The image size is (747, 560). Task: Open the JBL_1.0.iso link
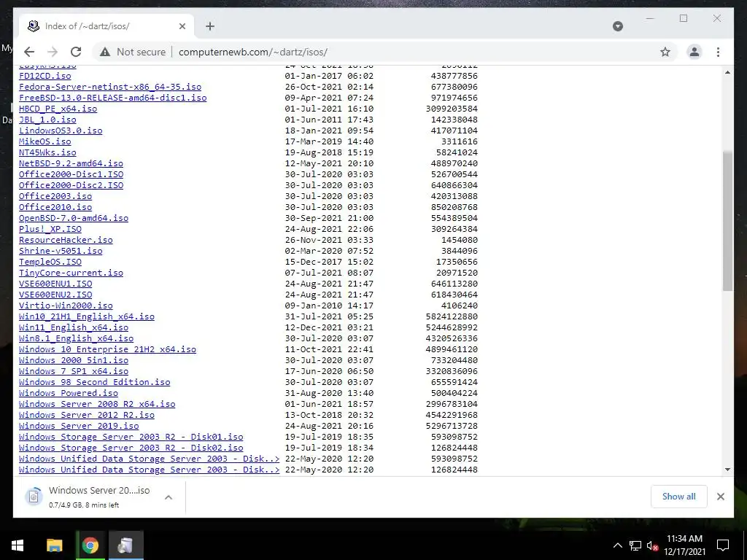(47, 120)
